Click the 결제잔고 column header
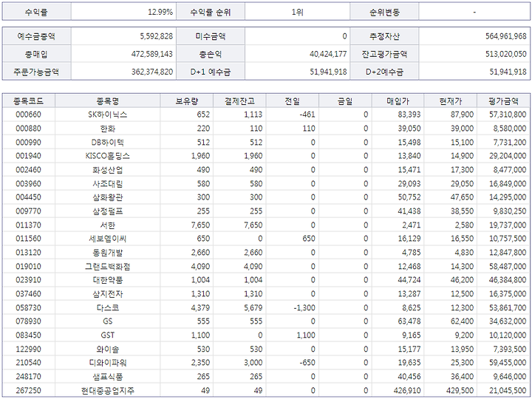 (239, 101)
